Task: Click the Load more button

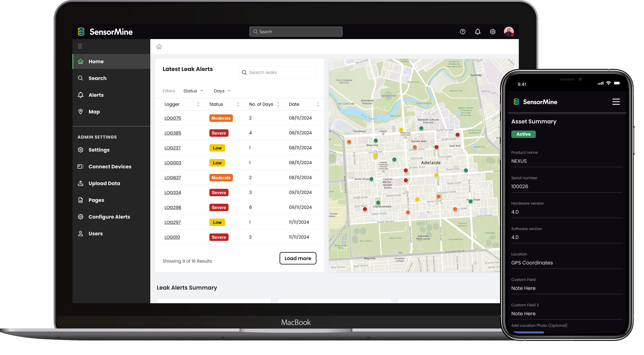Action: pyautogui.click(x=298, y=258)
